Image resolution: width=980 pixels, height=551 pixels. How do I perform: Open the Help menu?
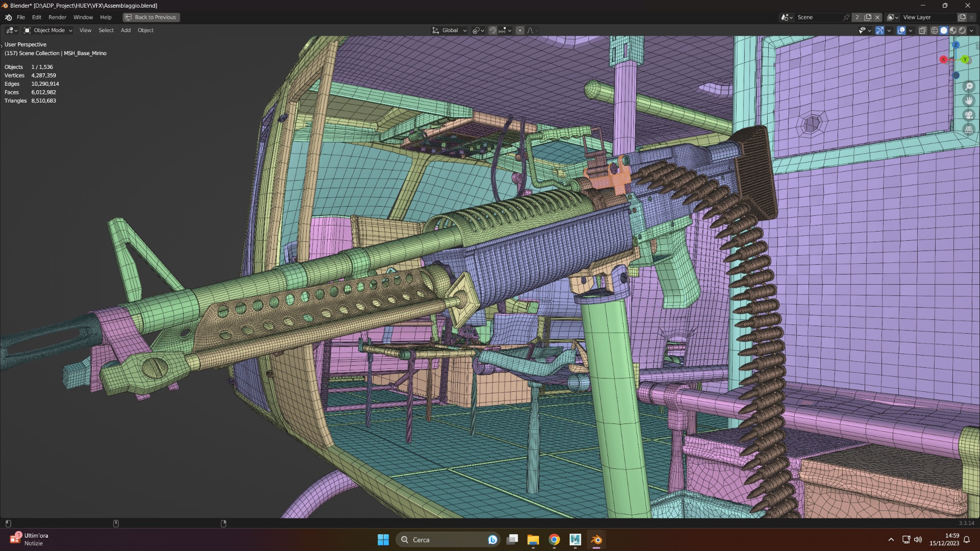pos(106,17)
